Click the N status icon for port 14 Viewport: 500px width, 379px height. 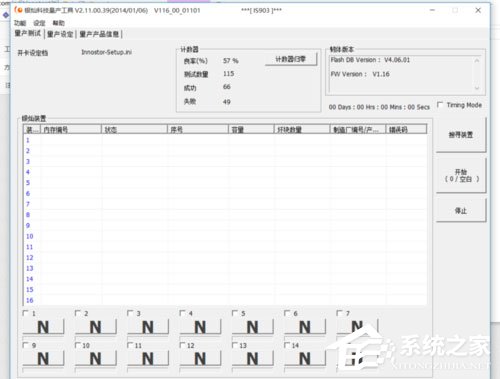(x=305, y=359)
